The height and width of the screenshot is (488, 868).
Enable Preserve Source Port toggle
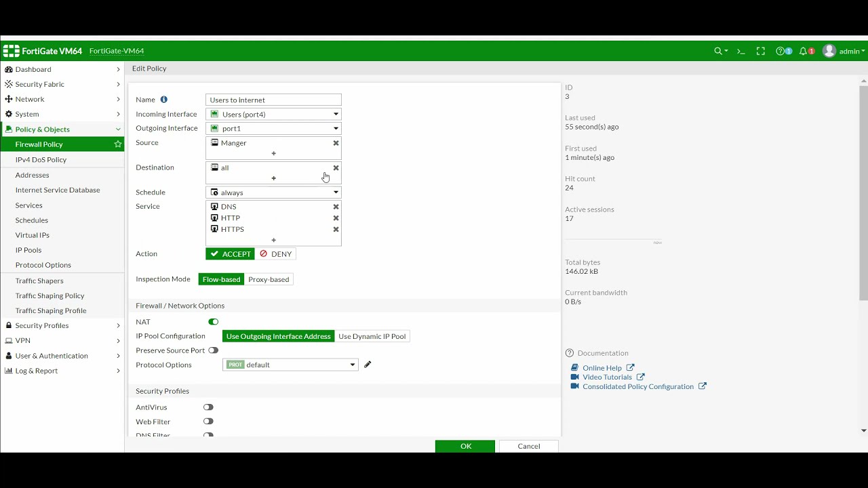point(214,350)
